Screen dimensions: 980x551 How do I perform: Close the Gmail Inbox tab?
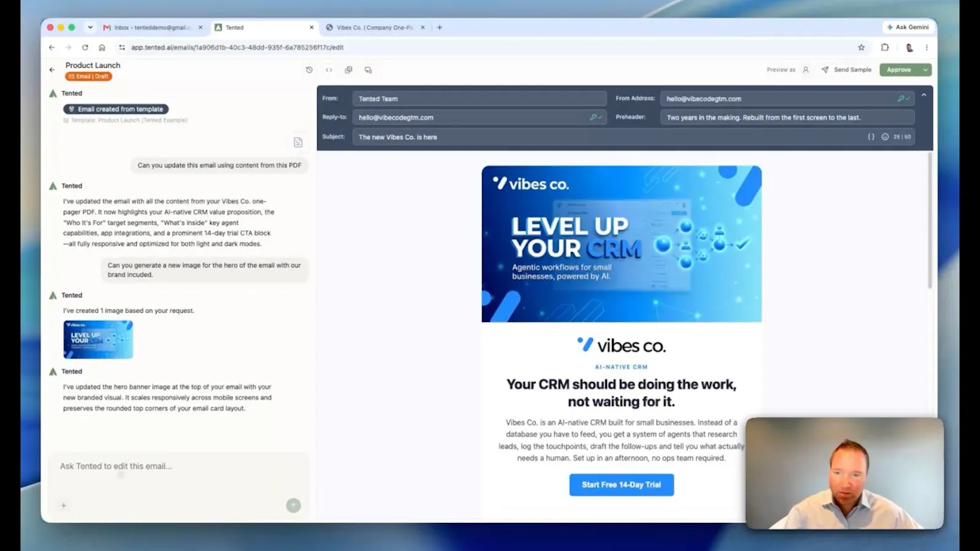click(x=200, y=28)
